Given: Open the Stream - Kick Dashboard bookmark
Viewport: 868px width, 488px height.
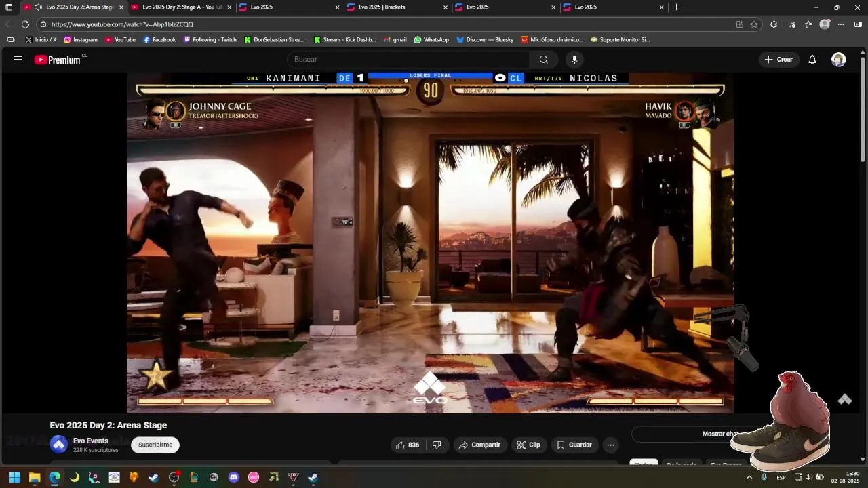Looking at the screenshot, I should tap(344, 40).
